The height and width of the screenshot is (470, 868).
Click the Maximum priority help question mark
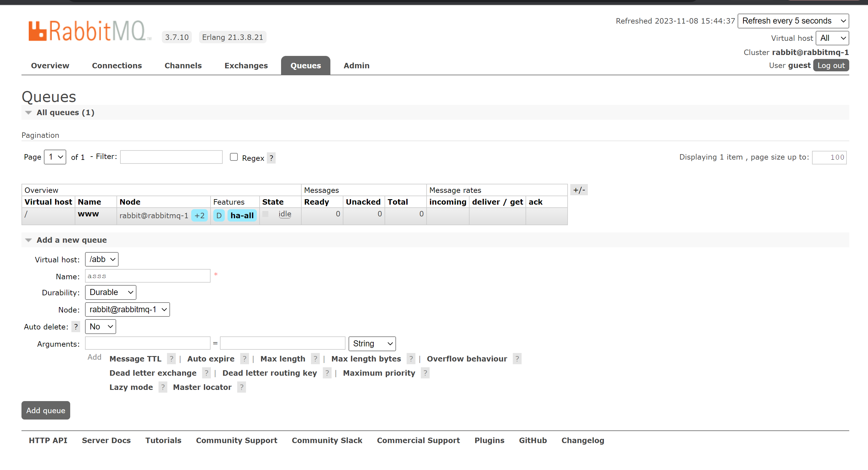(425, 373)
